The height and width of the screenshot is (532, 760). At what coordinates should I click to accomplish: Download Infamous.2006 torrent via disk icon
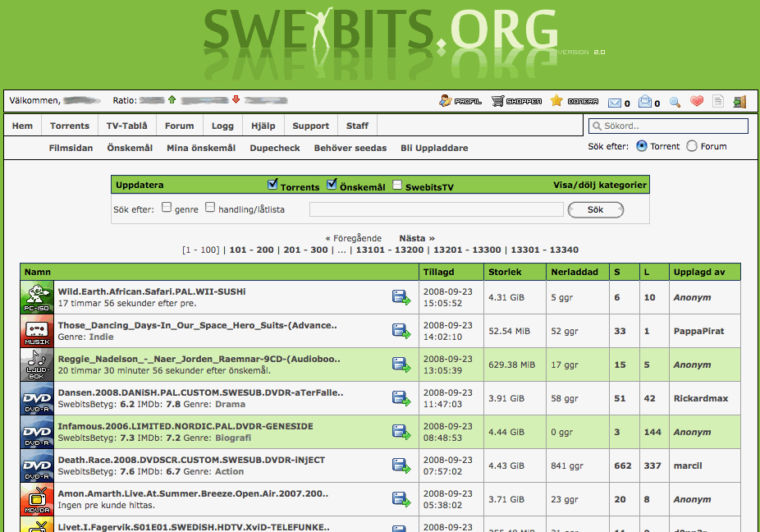point(401,432)
